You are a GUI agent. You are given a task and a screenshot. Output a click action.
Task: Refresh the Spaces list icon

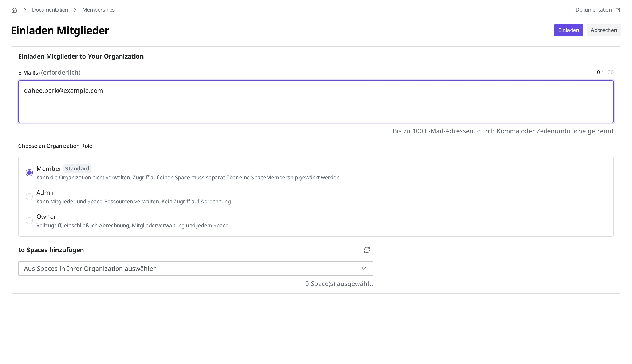tap(367, 250)
